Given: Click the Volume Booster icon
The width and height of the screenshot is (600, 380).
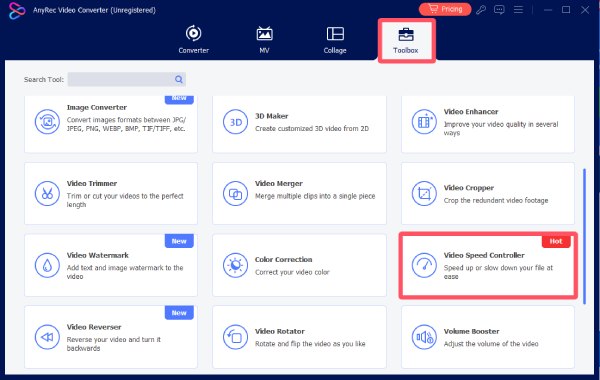Looking at the screenshot, I should [424, 337].
